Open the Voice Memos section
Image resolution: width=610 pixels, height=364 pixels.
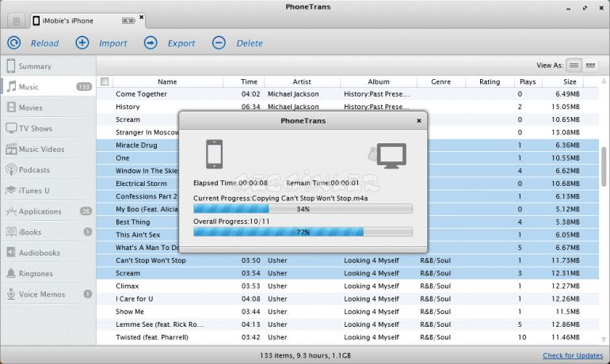48,294
